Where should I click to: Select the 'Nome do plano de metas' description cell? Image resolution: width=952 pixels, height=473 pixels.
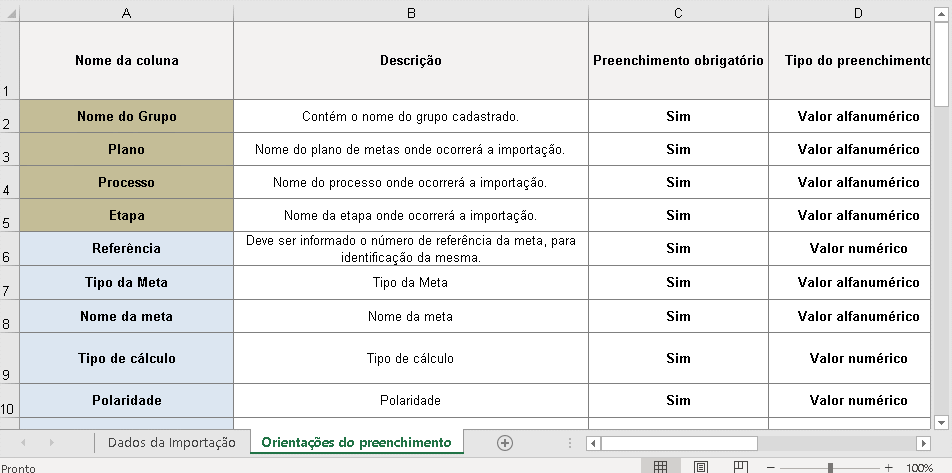tap(411, 149)
